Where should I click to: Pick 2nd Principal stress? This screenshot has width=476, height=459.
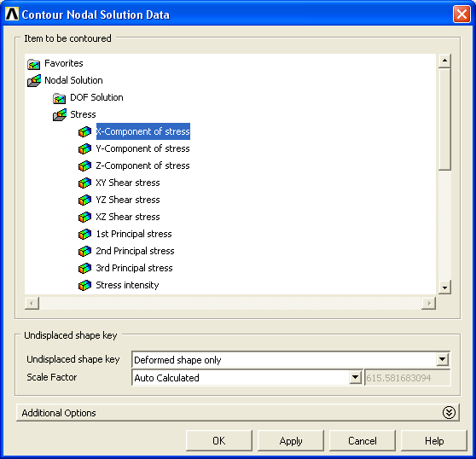click(x=135, y=251)
